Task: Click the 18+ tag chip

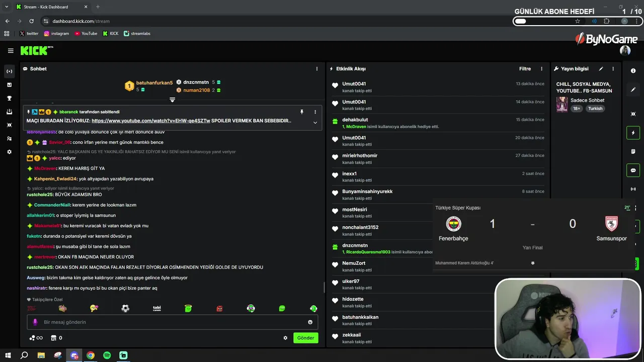Action: pos(576,109)
